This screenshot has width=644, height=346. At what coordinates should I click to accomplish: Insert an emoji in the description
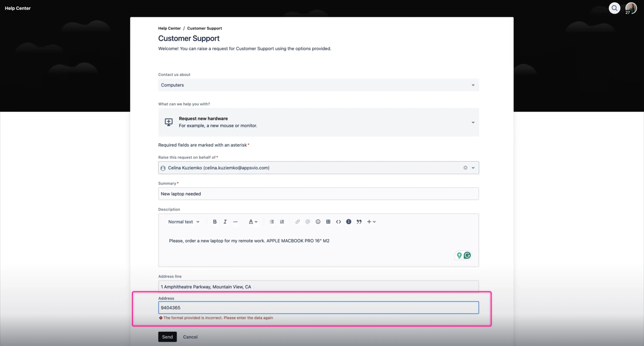coord(318,222)
